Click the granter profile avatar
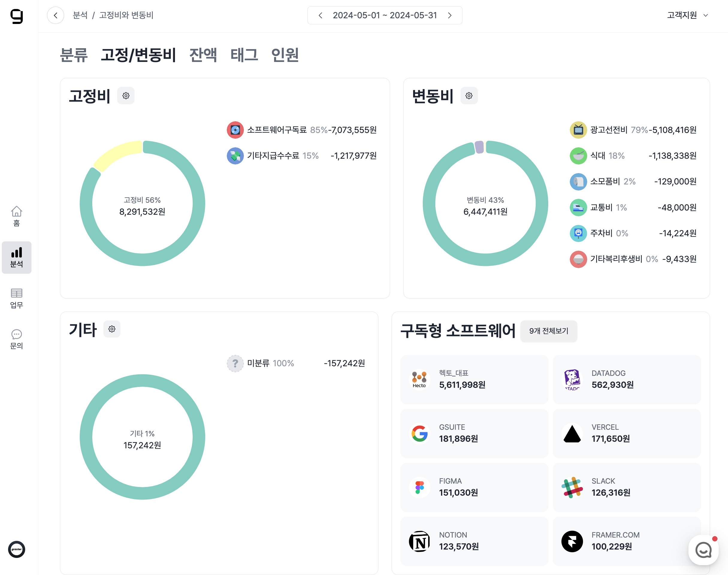This screenshot has height=575, width=728. (16, 549)
